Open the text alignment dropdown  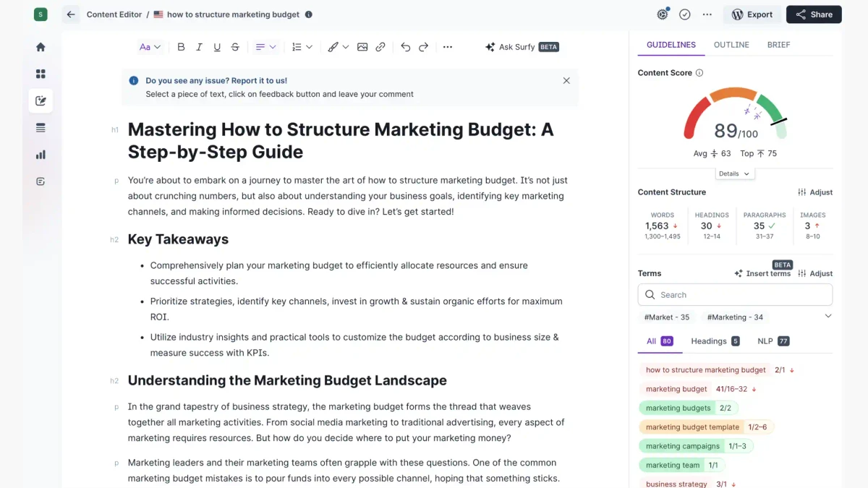(x=265, y=47)
